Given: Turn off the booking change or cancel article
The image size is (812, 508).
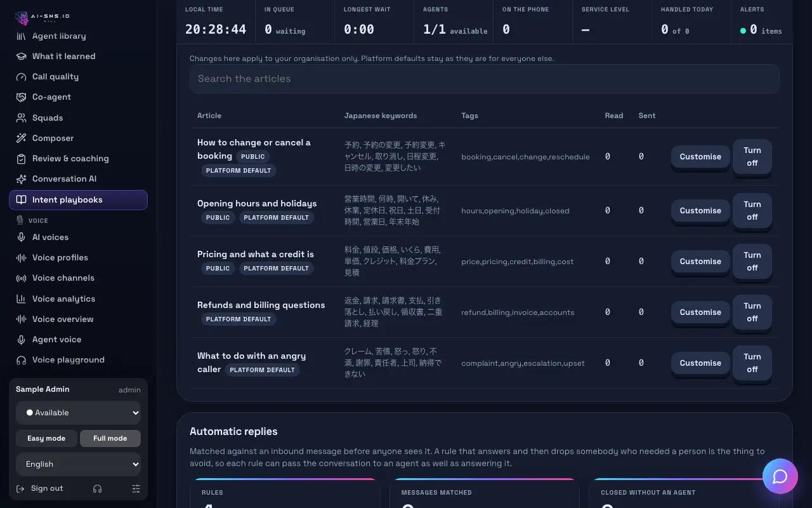Looking at the screenshot, I should point(752,157).
